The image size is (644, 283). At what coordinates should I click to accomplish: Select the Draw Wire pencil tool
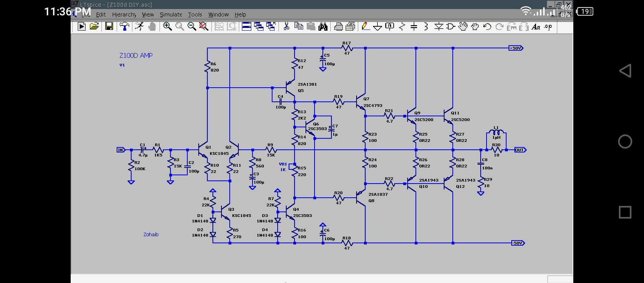pyautogui.click(x=366, y=26)
